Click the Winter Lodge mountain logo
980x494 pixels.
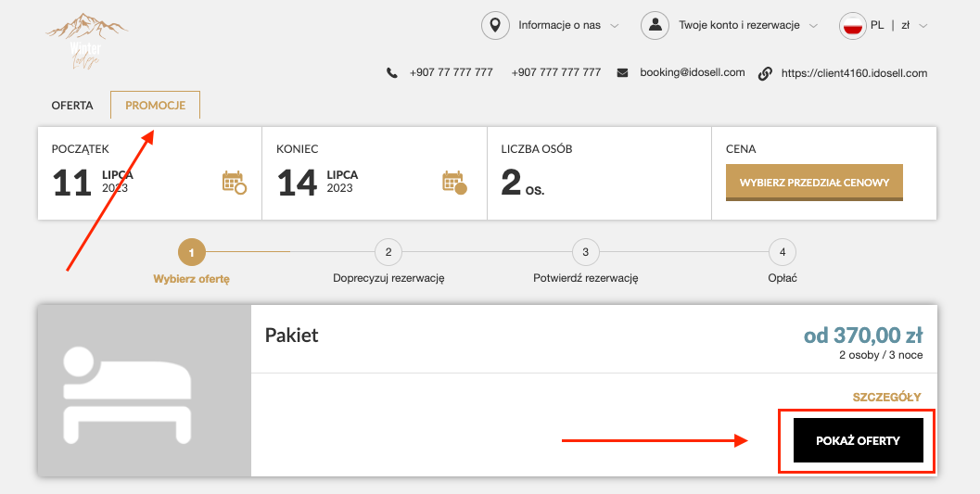tap(86, 41)
